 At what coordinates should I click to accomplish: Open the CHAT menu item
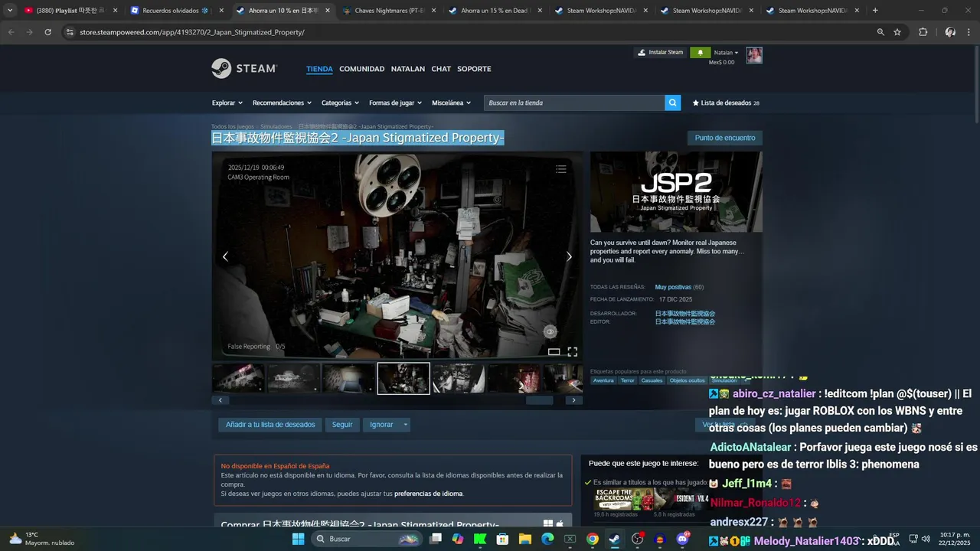tap(441, 69)
